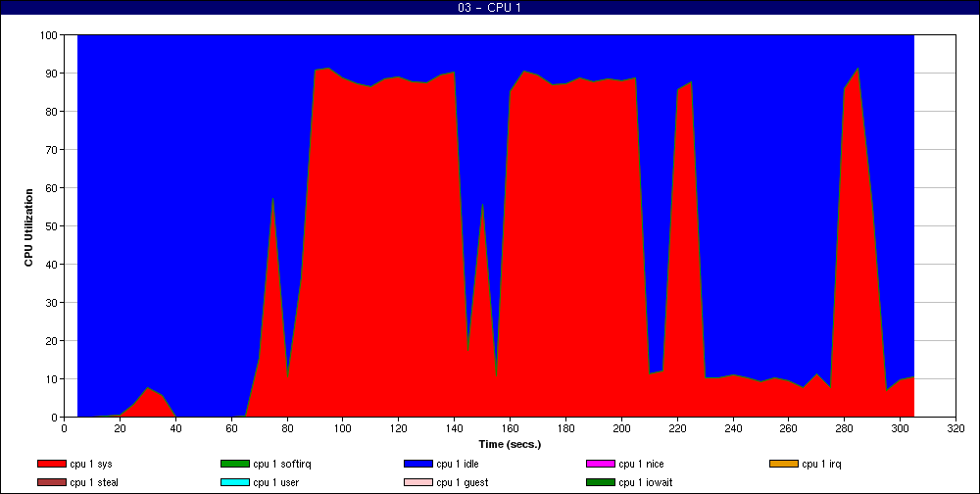Click the 'Time (secs.)' axis title
980x494 pixels.
510,445
